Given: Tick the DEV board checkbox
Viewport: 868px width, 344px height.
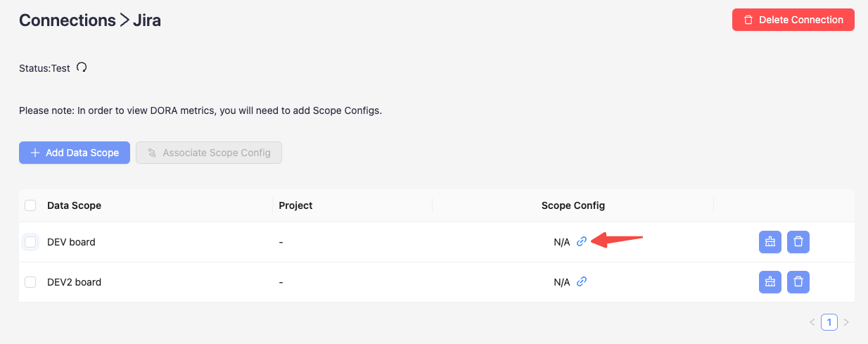Looking at the screenshot, I should 30,242.
